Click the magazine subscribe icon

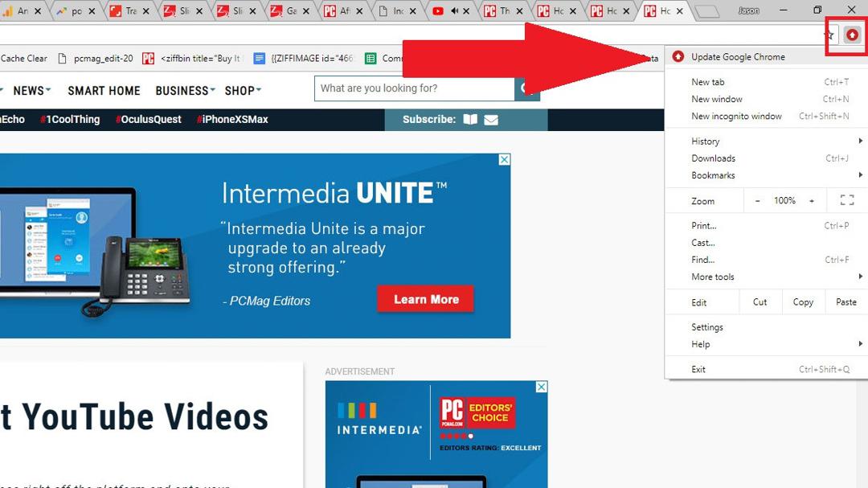pyautogui.click(x=470, y=119)
